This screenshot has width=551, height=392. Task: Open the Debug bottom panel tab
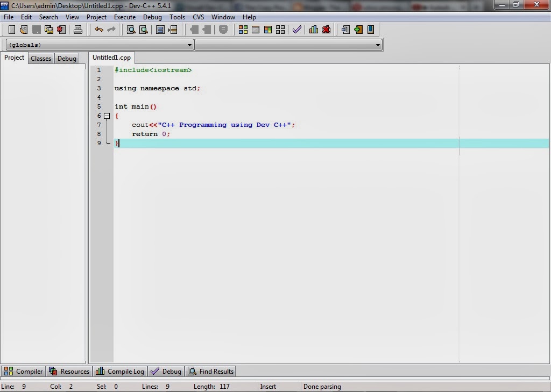pos(166,371)
